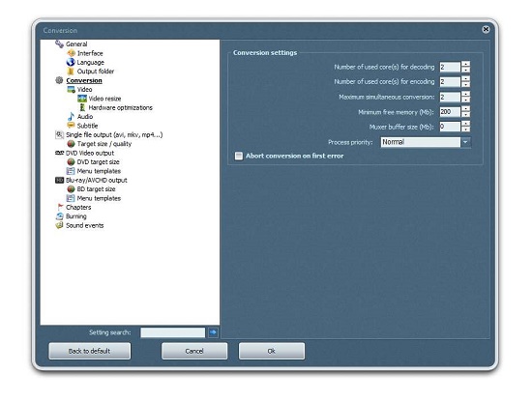Click the encoding cores number field
Screen dimensions: 532x402
click(450, 82)
